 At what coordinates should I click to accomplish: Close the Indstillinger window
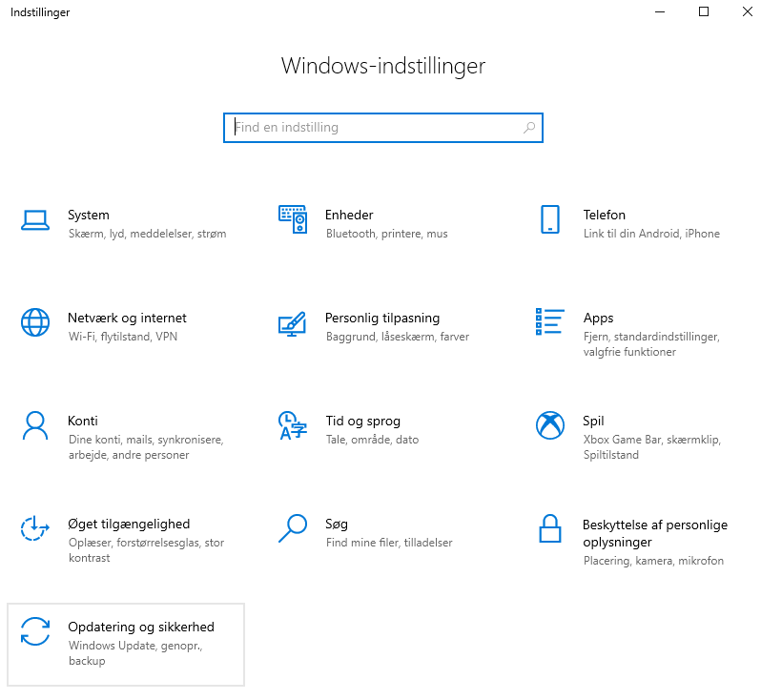pos(747,11)
